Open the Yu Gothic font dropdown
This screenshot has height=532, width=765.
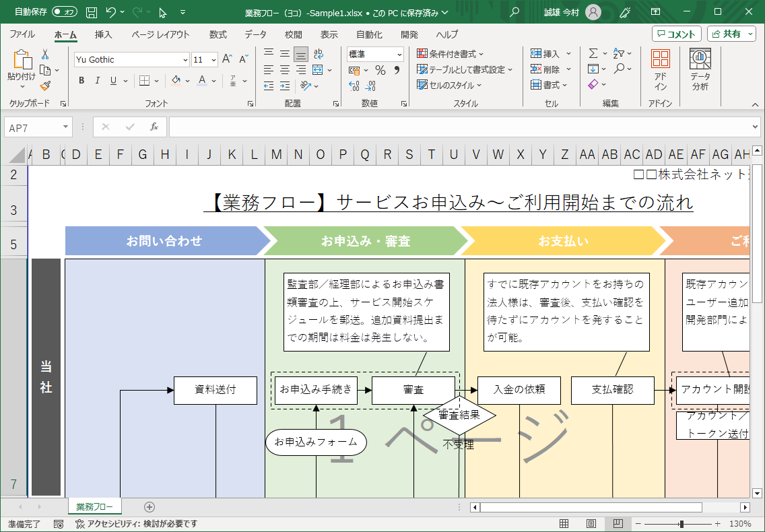(187, 60)
